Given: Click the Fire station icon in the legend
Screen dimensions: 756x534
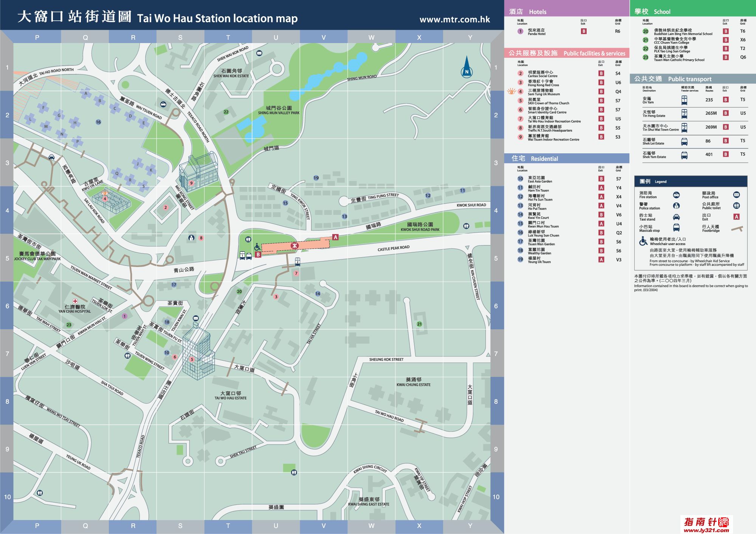Looking at the screenshot, I should 676,195.
